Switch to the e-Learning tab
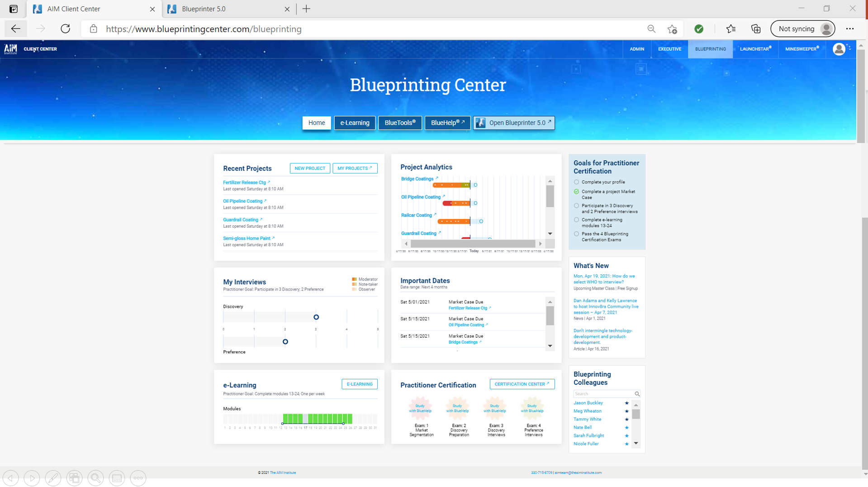The height and width of the screenshot is (487, 868). click(355, 123)
